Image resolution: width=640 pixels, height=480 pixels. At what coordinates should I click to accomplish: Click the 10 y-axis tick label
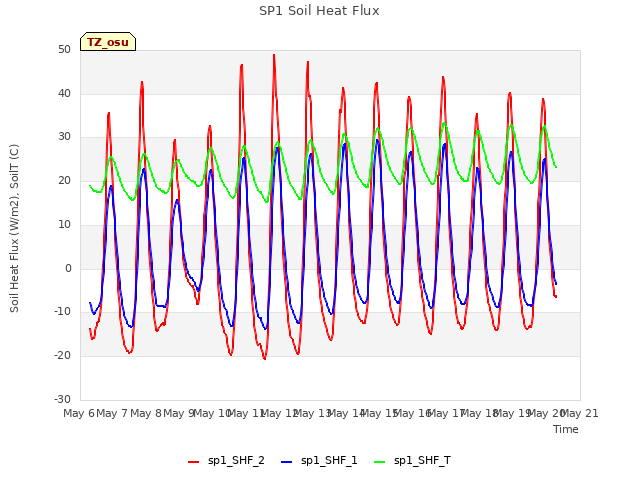64,224
